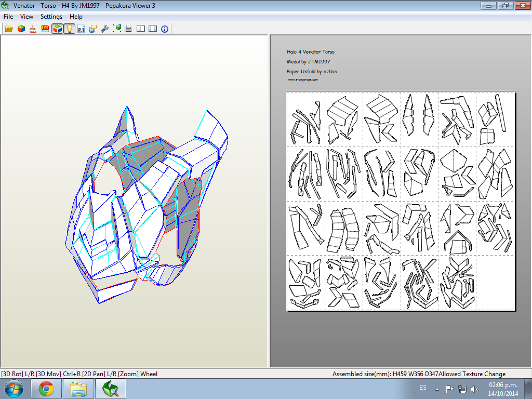
Task: Open Windows Explorer from the taskbar
Action: coord(78,389)
